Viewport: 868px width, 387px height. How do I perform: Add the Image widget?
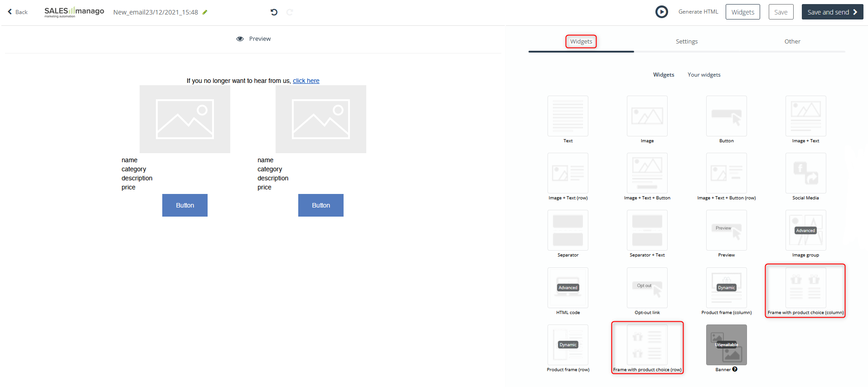click(x=647, y=116)
